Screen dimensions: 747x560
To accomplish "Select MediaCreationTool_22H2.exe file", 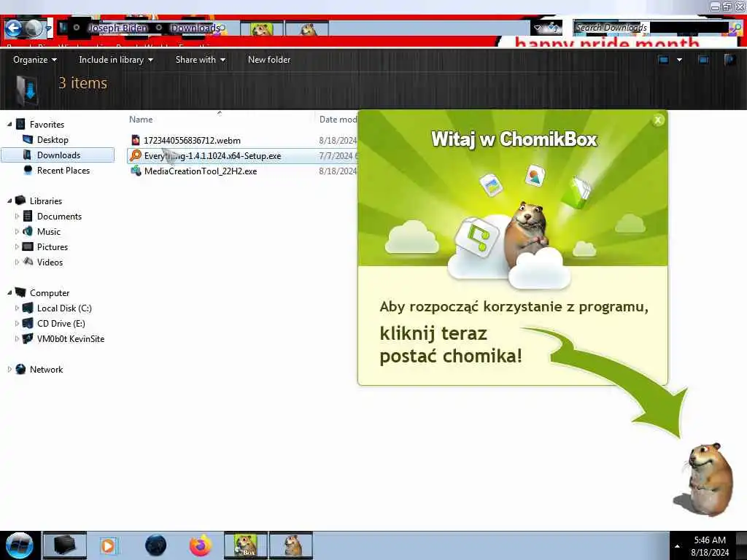I will (200, 171).
